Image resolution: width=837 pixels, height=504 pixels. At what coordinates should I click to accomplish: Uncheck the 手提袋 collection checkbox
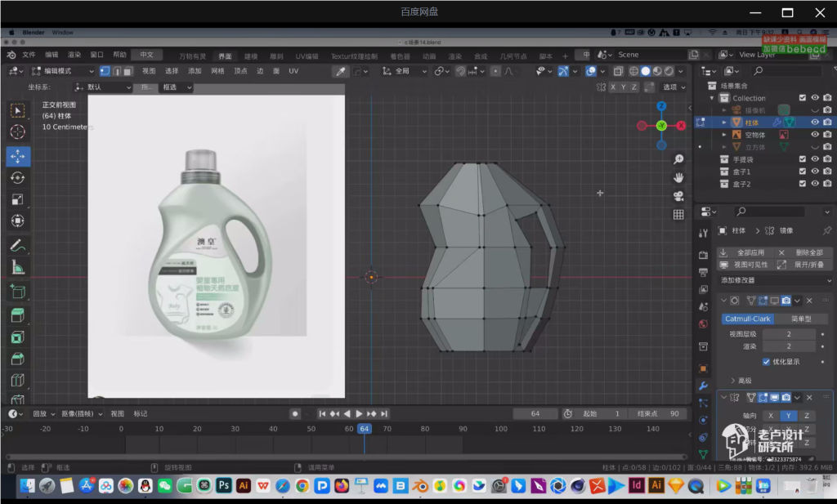(x=803, y=159)
